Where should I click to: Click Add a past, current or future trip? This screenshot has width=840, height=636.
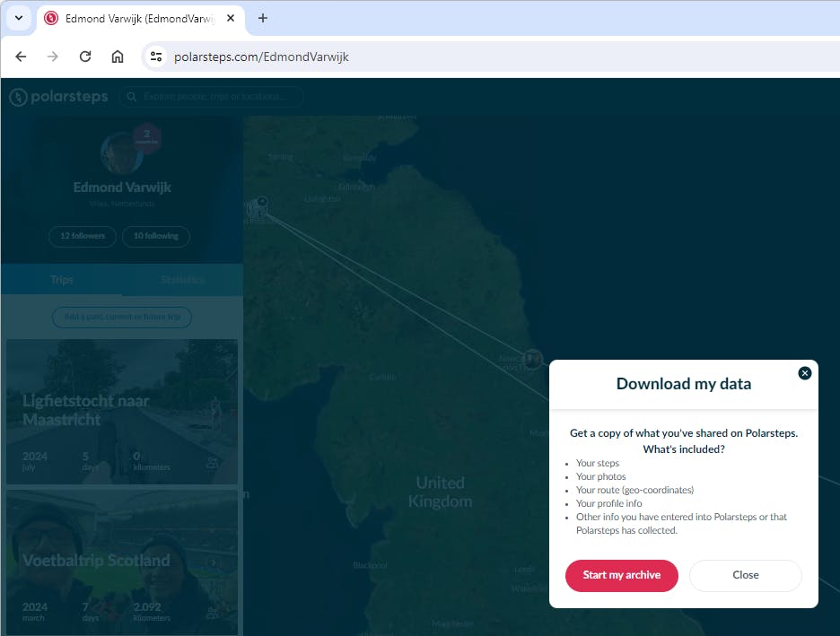(x=122, y=317)
